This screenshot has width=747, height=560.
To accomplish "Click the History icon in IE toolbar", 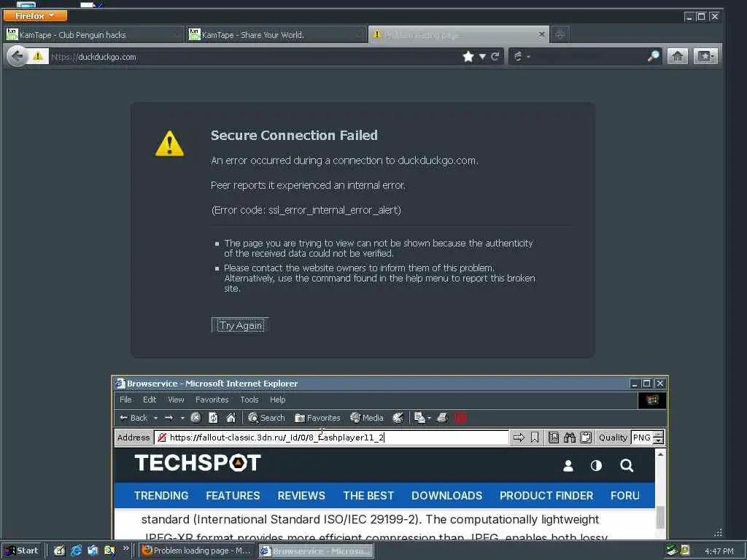I will [398, 418].
